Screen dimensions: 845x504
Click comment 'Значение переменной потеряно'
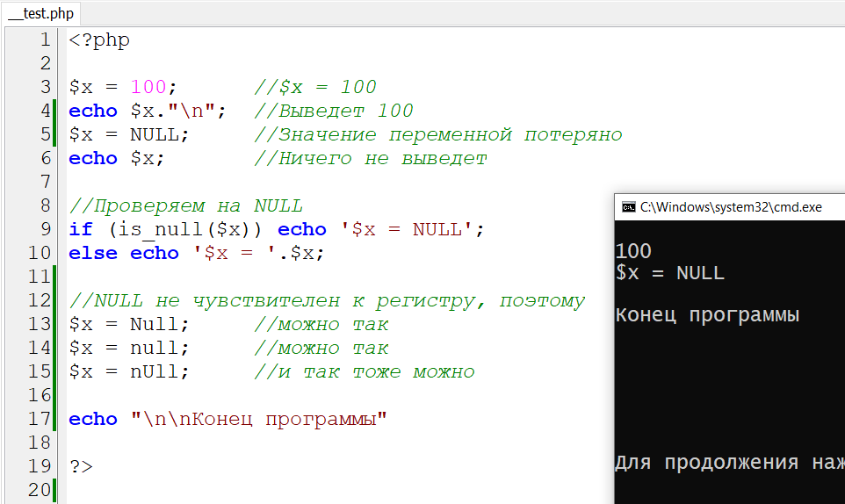click(x=450, y=134)
